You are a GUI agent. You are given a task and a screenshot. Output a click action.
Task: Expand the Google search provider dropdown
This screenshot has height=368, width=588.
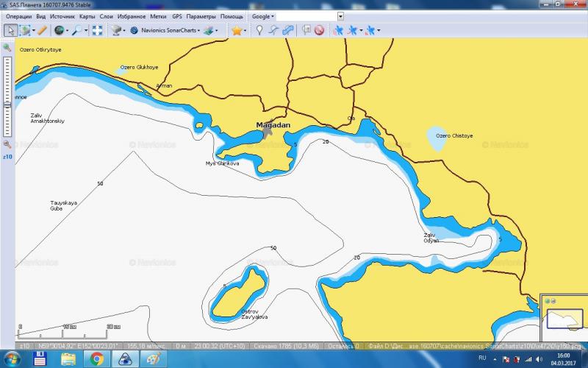(x=262, y=15)
